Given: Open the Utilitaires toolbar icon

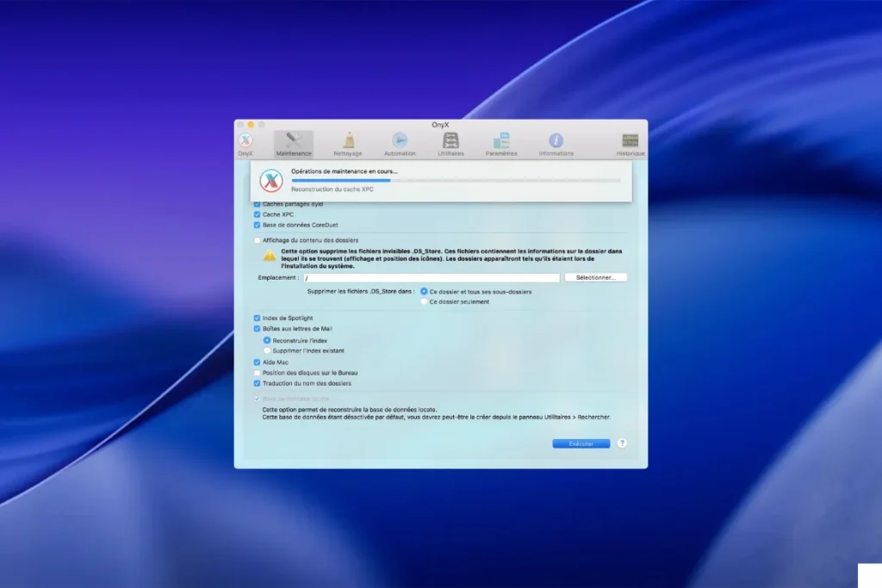Looking at the screenshot, I should 450,142.
